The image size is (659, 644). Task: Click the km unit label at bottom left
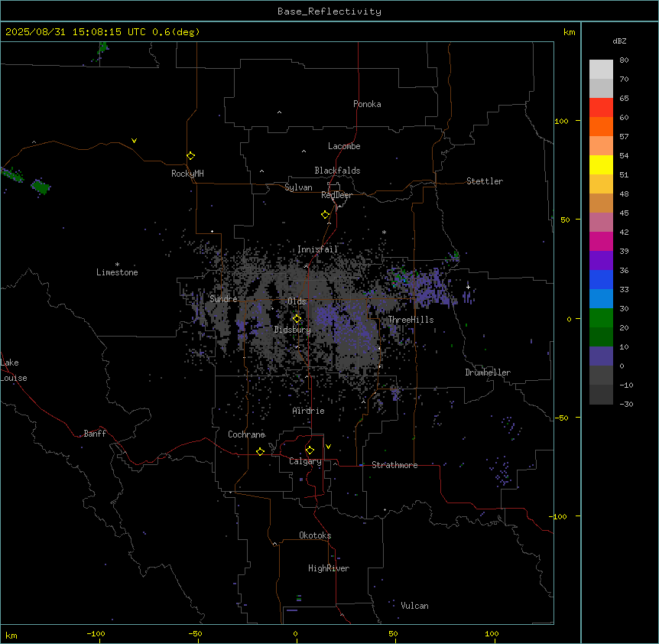tap(11, 635)
